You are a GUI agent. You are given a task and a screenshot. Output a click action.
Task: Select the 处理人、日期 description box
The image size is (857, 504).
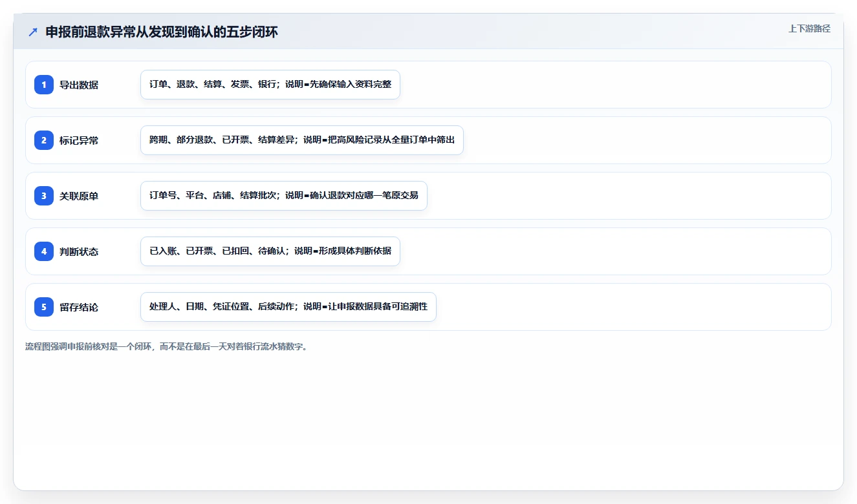point(288,307)
